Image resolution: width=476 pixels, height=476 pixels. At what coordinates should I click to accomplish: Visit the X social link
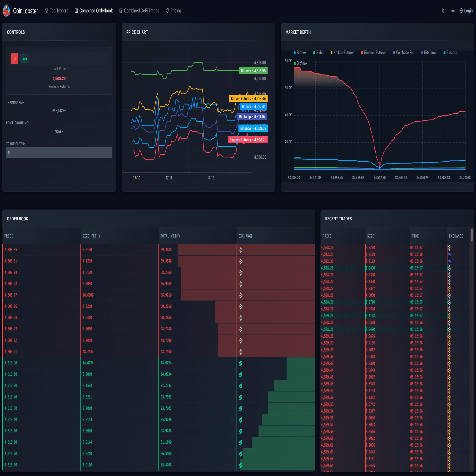(x=443, y=11)
